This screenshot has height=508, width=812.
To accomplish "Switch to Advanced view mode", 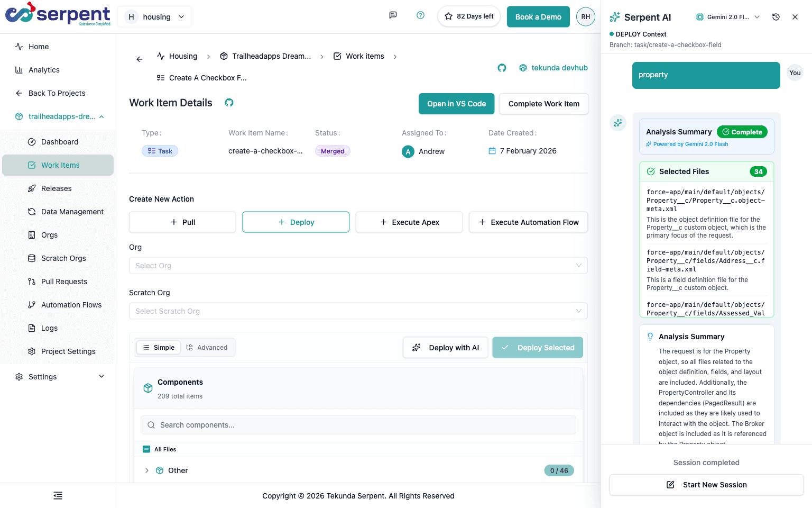I will (207, 348).
